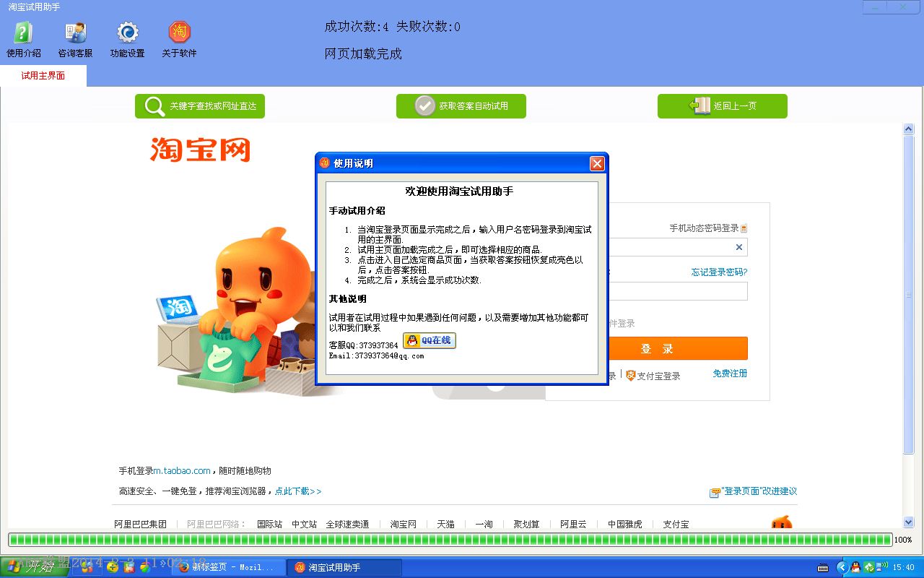Click the QQ penguin tray icon
924x578 pixels.
tap(855, 567)
